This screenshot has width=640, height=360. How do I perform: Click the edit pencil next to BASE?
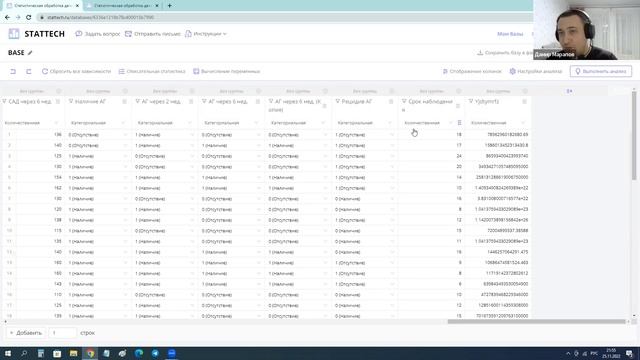(x=30, y=53)
